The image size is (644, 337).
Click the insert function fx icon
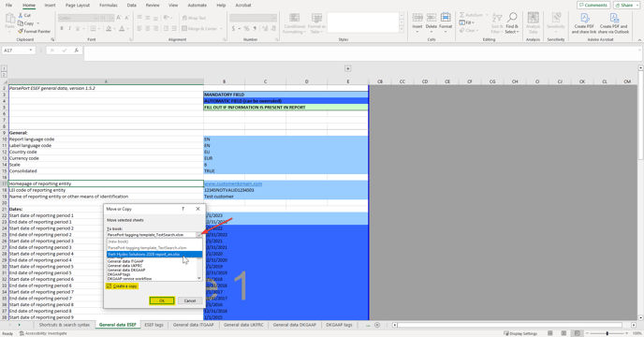tap(77, 51)
